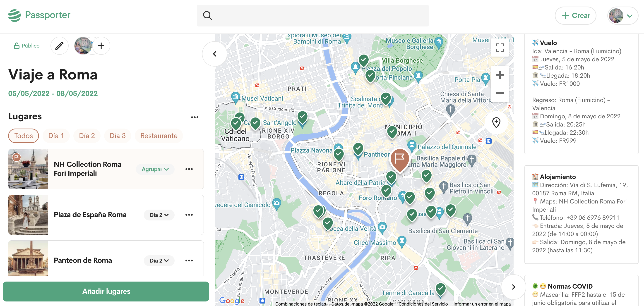Viewport: 644px width, 306px height.
Task: Open Plaza de España Roma thumbnail
Action: pos(28,215)
